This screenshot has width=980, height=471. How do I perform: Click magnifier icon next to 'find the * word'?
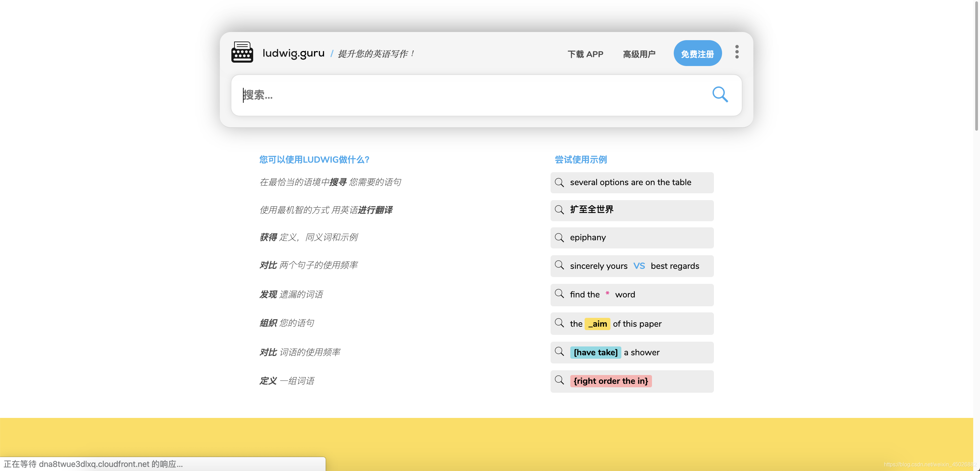point(559,294)
